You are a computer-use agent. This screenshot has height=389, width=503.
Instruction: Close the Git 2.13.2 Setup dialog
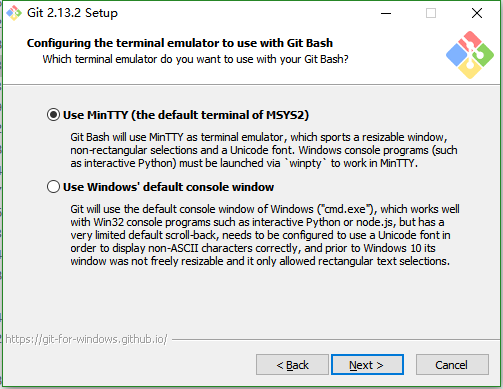[x=477, y=13]
